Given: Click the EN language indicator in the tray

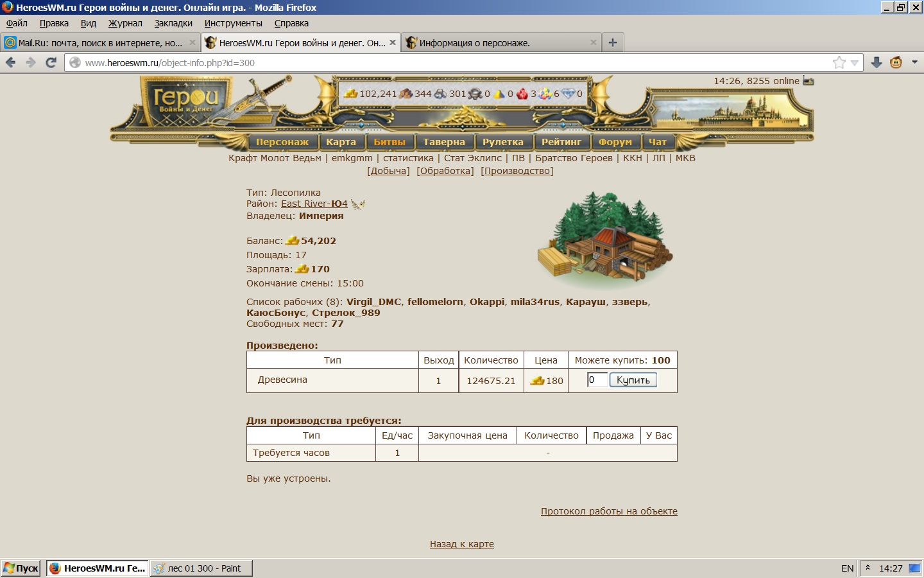Looking at the screenshot, I should tap(847, 568).
